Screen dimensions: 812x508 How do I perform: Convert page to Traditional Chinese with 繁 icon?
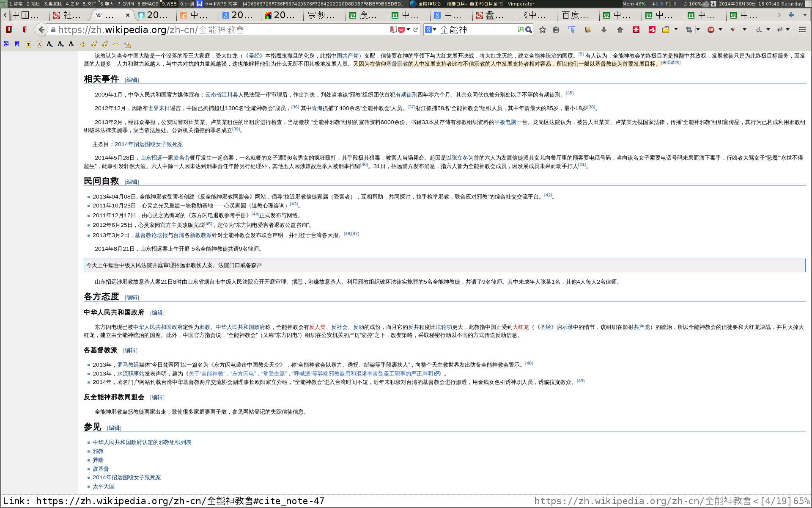7,44
